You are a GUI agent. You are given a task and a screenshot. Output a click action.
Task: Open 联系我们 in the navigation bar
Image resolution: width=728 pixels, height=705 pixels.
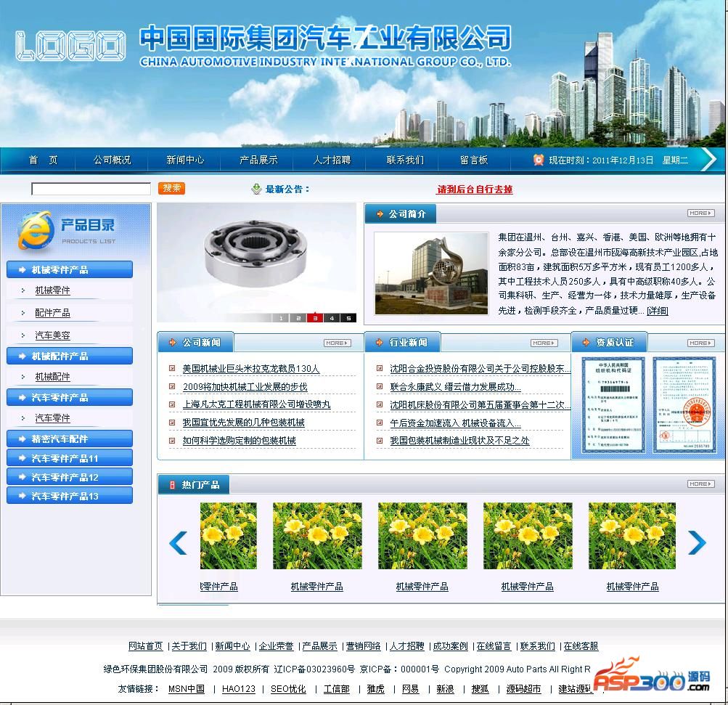405,160
